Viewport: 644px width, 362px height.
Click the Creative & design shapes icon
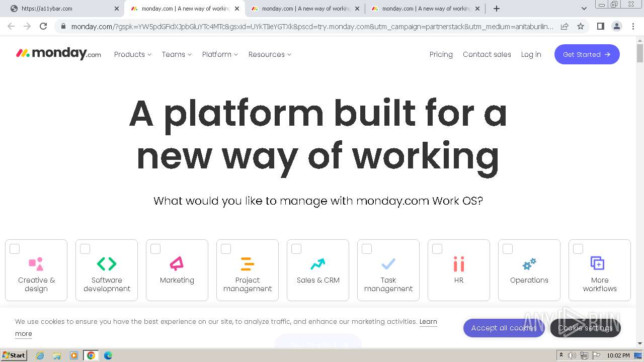click(x=36, y=263)
